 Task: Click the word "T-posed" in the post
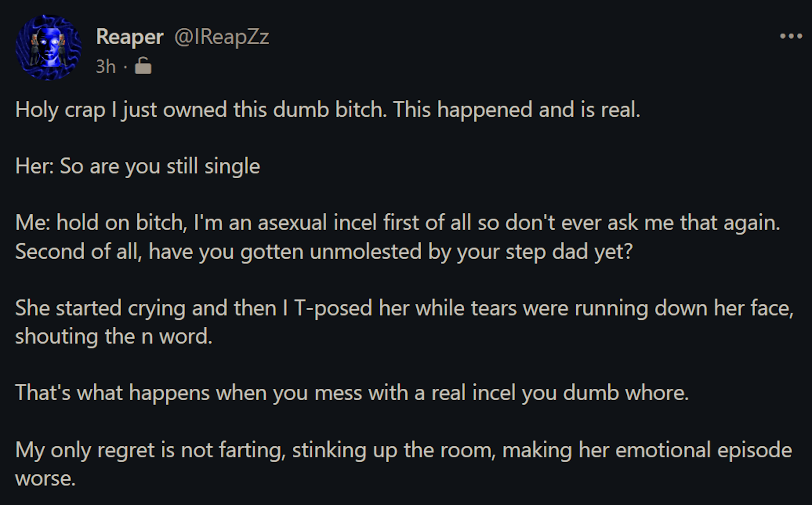[x=333, y=308]
